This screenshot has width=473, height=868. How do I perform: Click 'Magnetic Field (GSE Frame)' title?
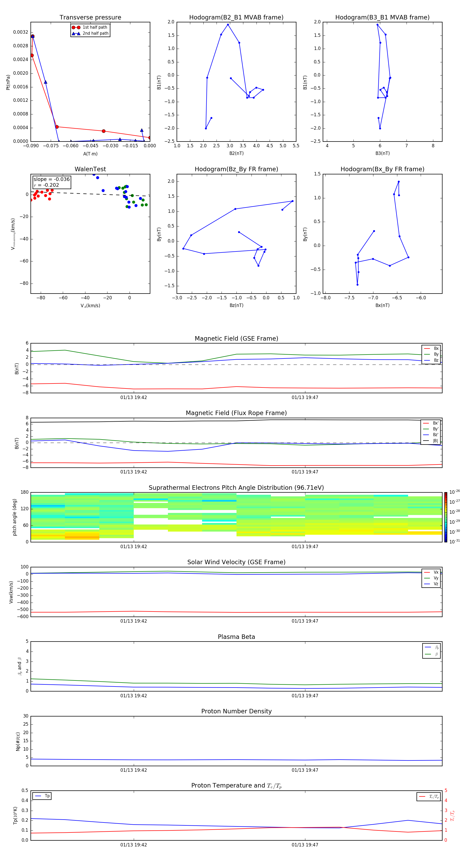point(236,339)
